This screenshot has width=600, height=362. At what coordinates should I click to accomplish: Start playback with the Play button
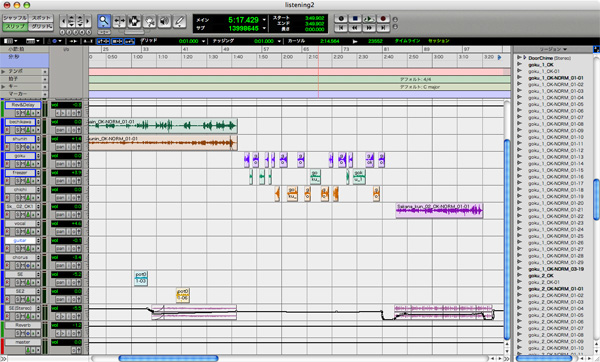368,19
